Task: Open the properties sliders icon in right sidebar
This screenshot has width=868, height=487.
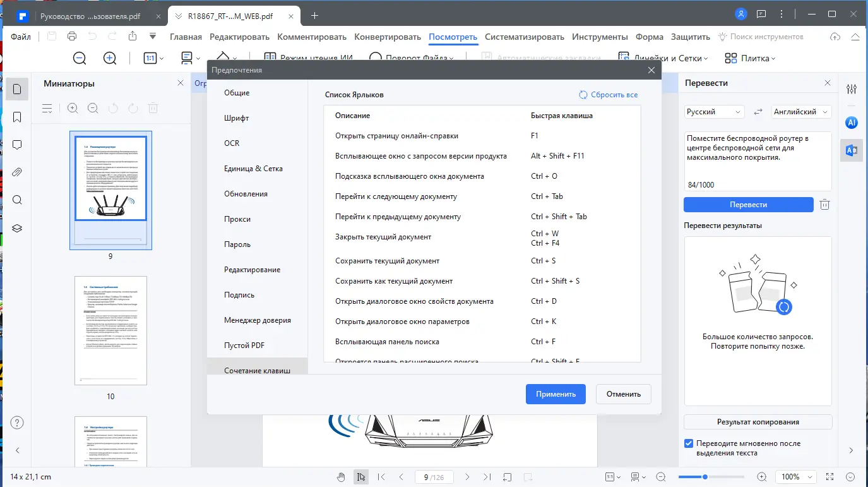Action: (852, 90)
